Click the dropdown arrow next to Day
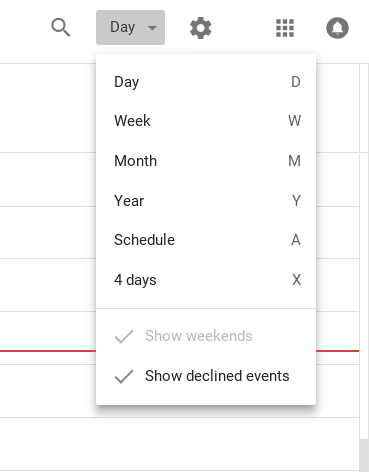The height and width of the screenshot is (472, 369). pos(152,28)
